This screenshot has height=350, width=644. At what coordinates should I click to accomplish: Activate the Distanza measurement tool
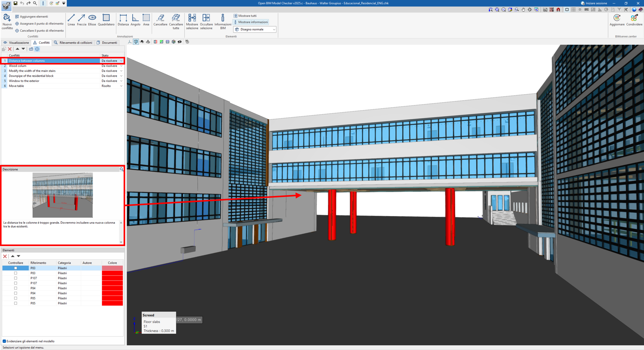123,18
